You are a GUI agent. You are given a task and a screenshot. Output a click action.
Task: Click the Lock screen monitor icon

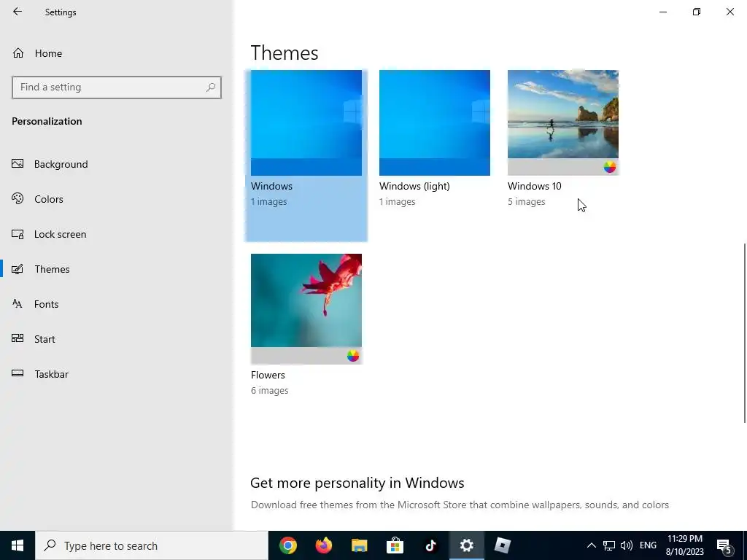(x=18, y=234)
